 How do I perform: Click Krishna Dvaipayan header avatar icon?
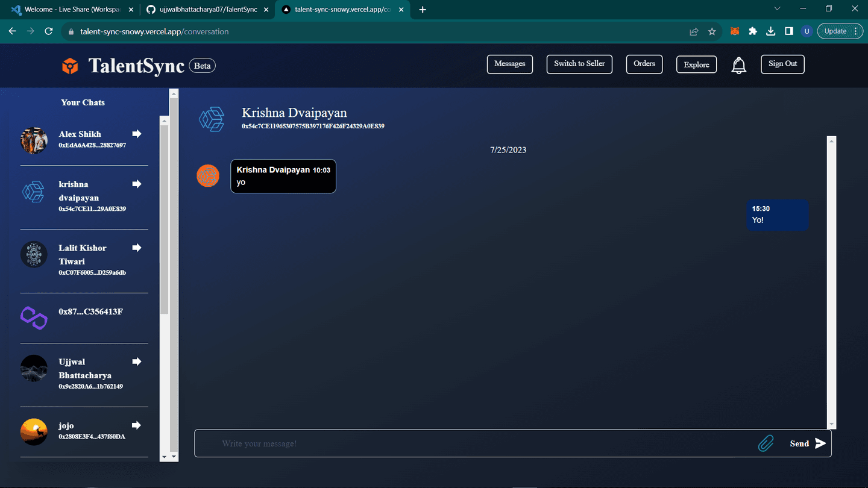pyautogui.click(x=212, y=119)
